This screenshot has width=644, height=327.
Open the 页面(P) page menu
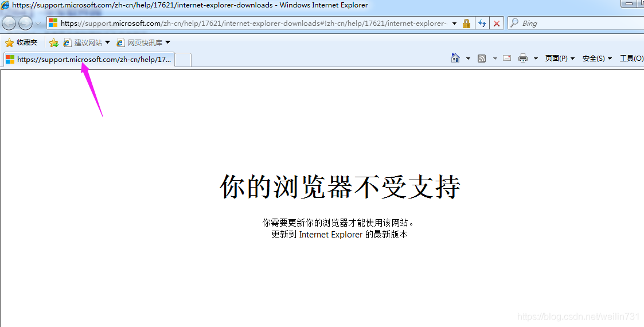[x=560, y=59]
